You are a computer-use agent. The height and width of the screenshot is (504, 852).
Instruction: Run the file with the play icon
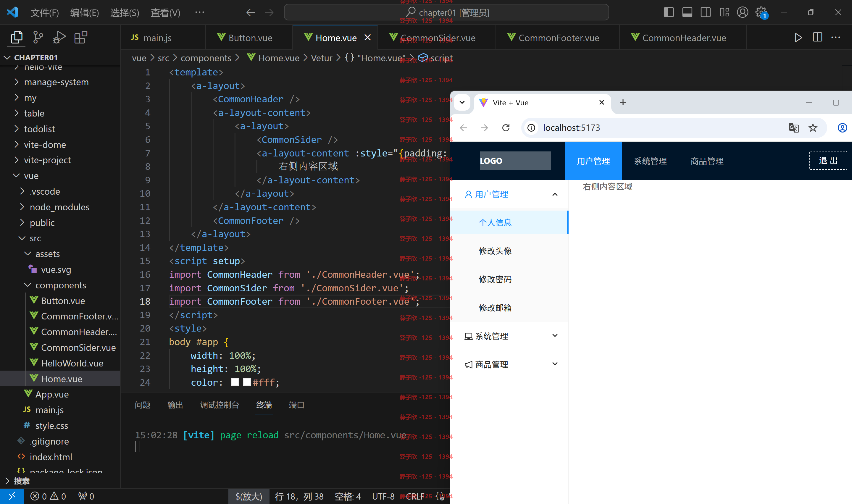798,37
